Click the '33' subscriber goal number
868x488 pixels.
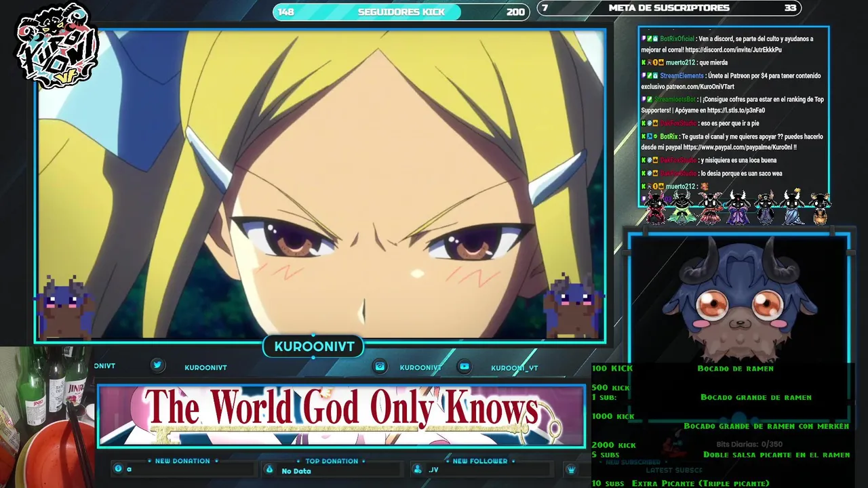click(790, 8)
